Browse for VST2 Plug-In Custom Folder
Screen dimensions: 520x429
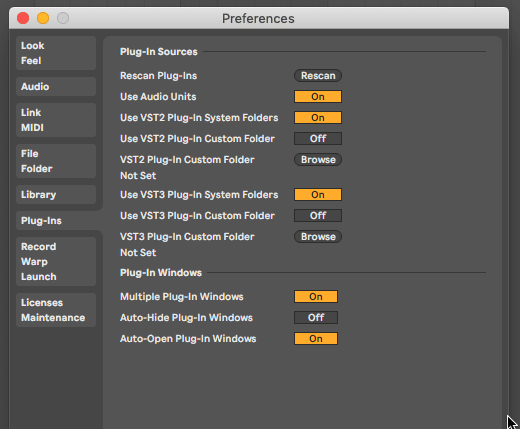point(318,160)
